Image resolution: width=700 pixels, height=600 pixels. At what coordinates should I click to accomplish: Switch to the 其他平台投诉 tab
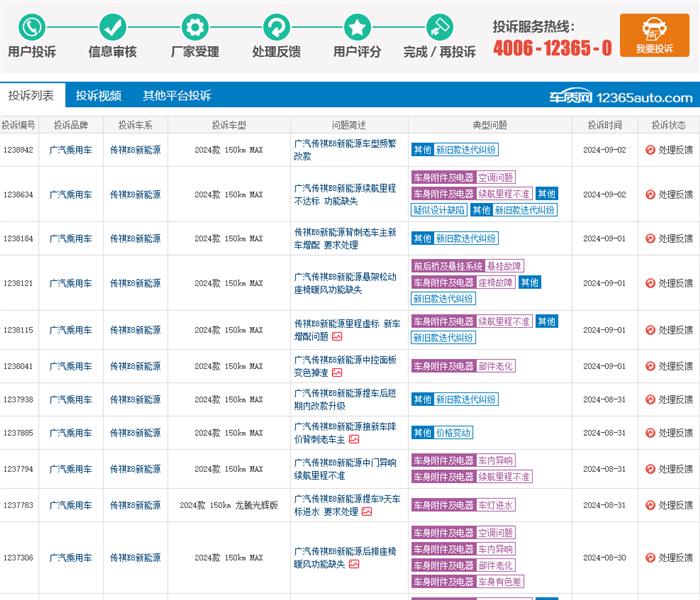point(177,96)
